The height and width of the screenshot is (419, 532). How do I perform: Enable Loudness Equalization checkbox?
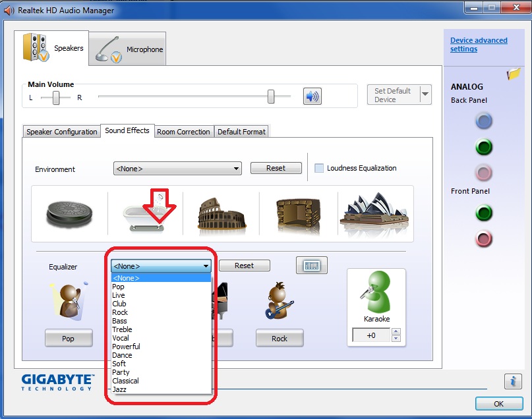pos(319,168)
